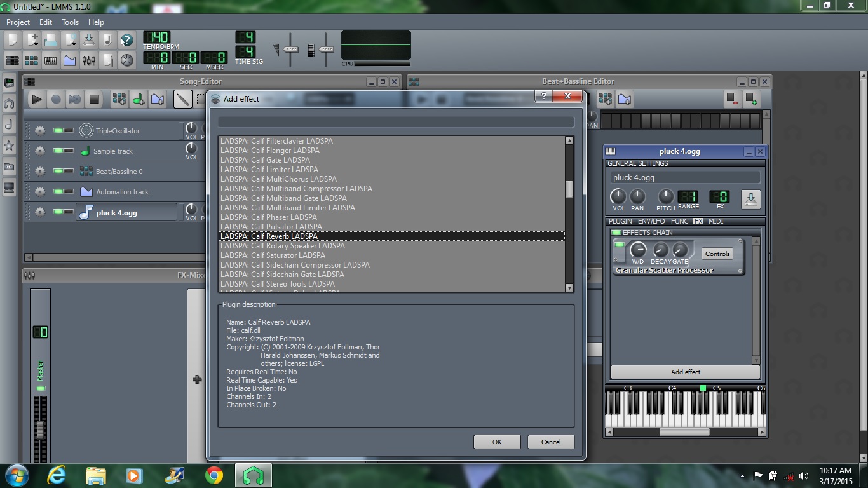This screenshot has height=488, width=868.
Task: Play the song in Song-Editor
Action: [36, 98]
